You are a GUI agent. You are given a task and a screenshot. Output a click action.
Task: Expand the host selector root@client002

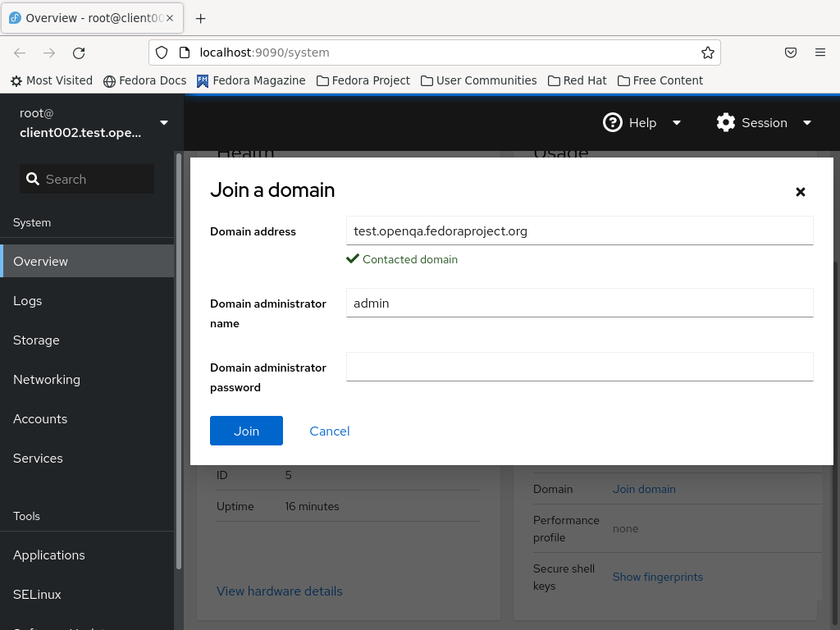click(92, 123)
